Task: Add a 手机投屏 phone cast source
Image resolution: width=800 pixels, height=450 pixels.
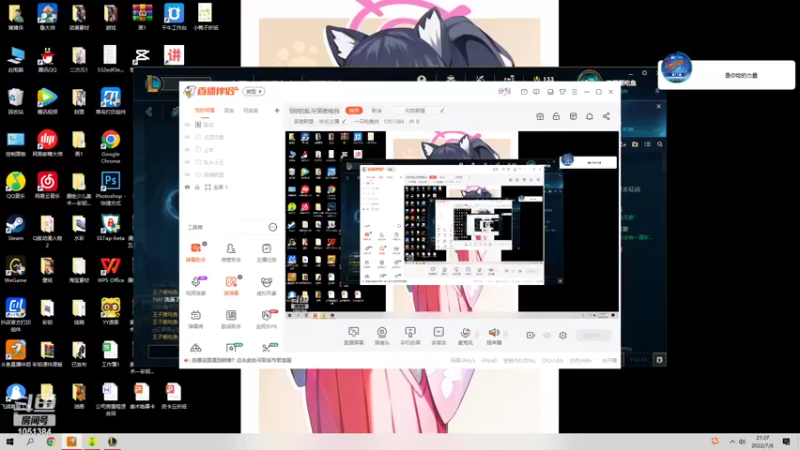Action: (x=410, y=336)
